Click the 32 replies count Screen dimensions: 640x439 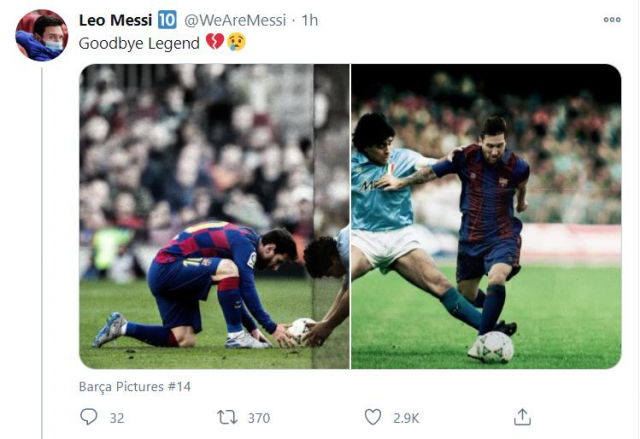[x=117, y=418]
